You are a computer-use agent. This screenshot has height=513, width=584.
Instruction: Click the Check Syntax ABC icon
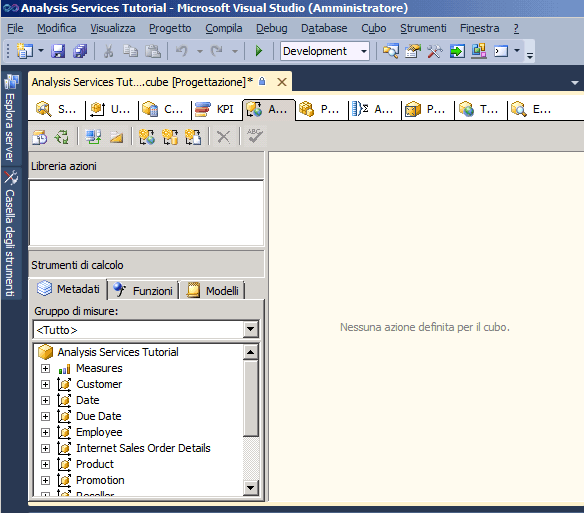tap(255, 136)
